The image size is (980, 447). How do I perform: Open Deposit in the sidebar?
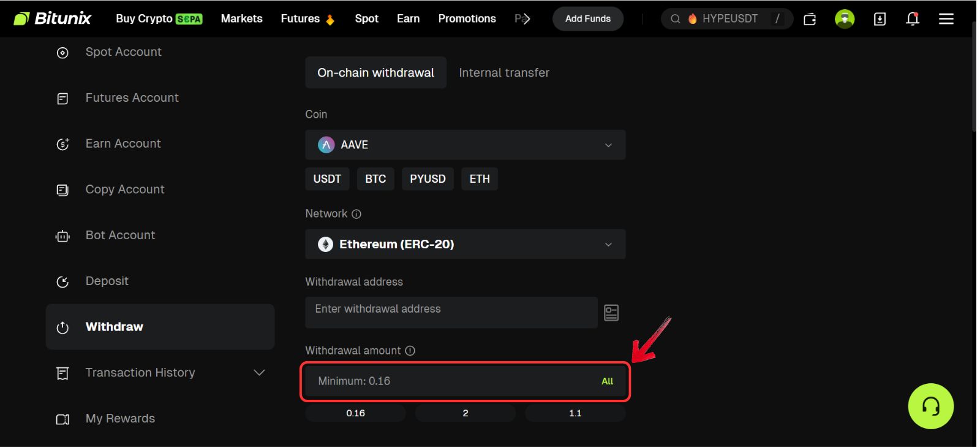[x=107, y=281]
